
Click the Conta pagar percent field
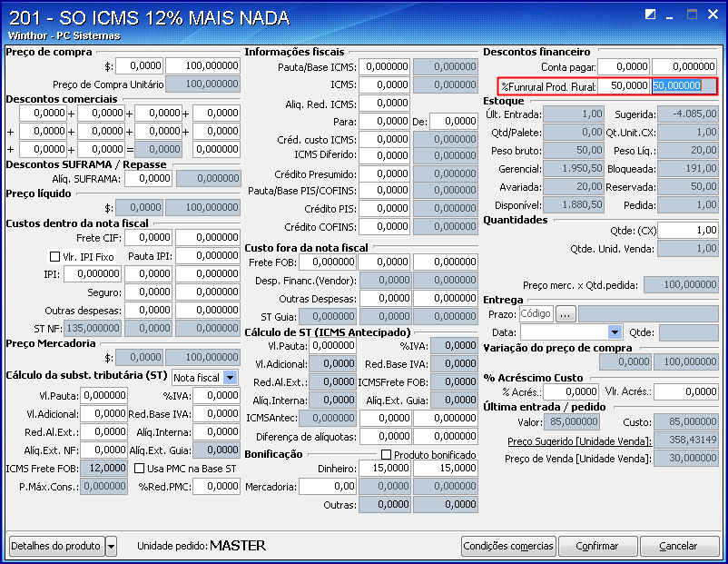(x=624, y=67)
